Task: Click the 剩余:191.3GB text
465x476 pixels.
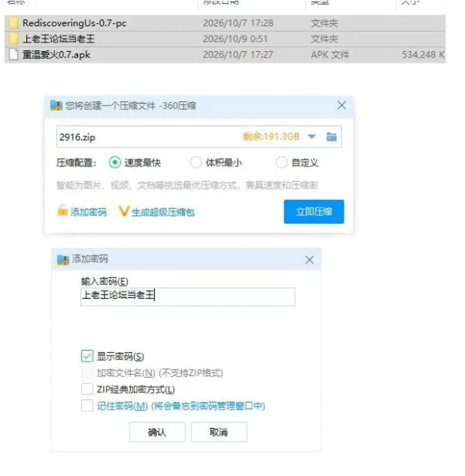Action: pyautogui.click(x=271, y=137)
